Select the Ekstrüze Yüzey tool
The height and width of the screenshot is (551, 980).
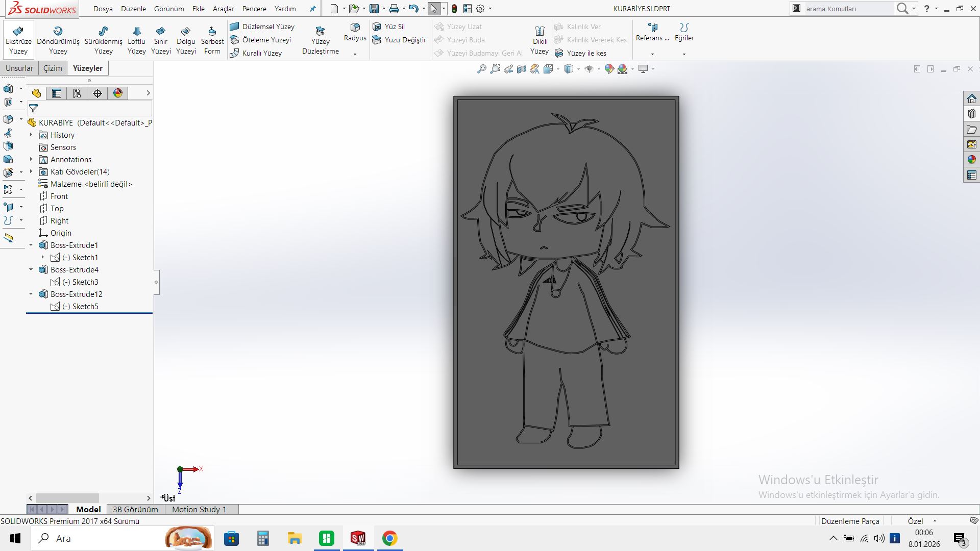18,40
